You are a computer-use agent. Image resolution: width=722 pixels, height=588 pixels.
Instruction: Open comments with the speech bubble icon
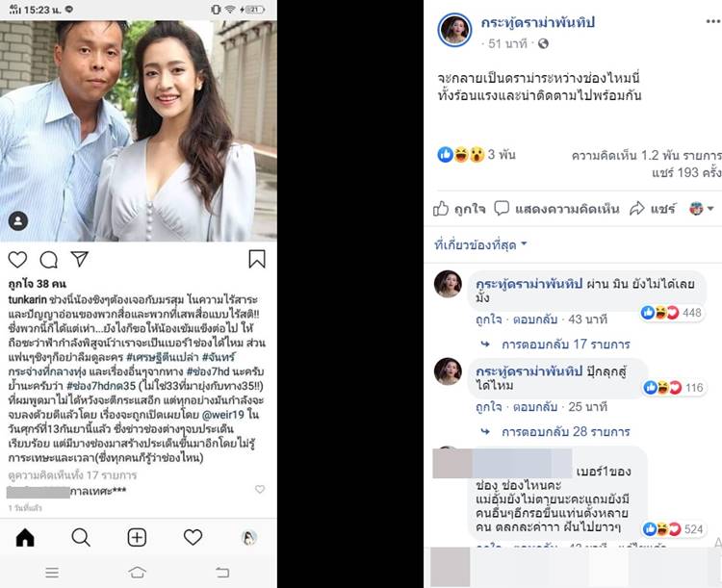tap(48, 259)
